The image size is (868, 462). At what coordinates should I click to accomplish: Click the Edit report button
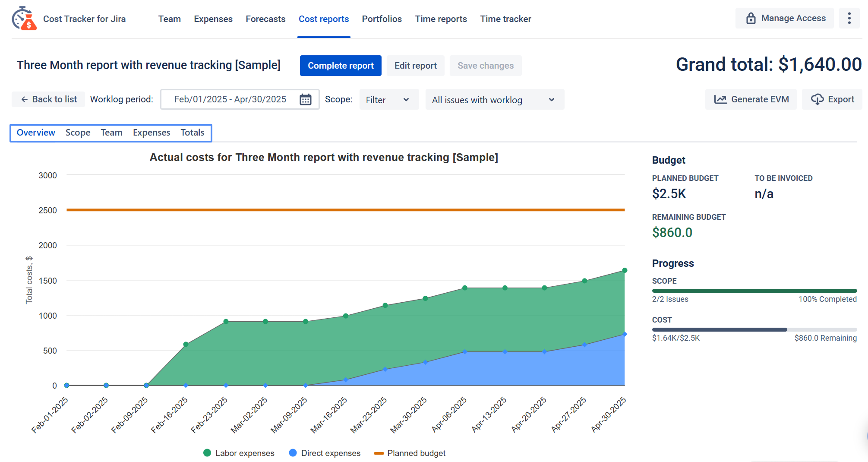coord(415,66)
